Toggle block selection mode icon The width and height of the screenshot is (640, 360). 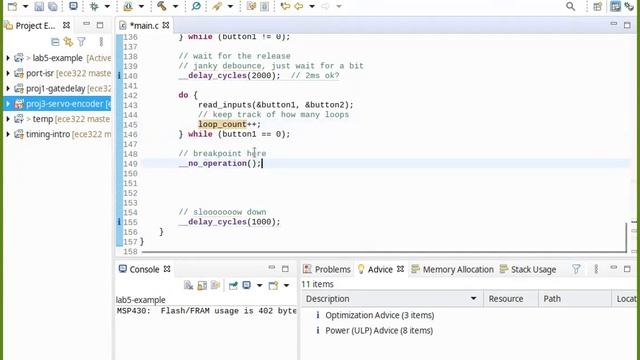click(264, 6)
